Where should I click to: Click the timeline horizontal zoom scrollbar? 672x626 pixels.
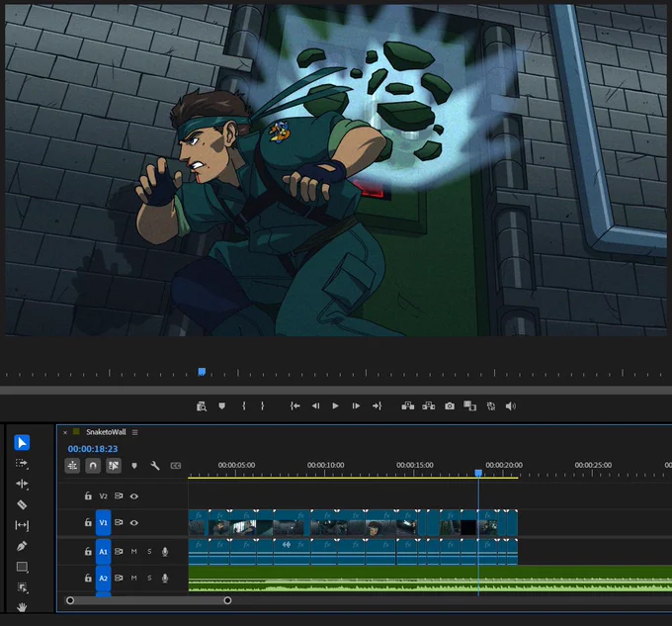click(x=148, y=600)
